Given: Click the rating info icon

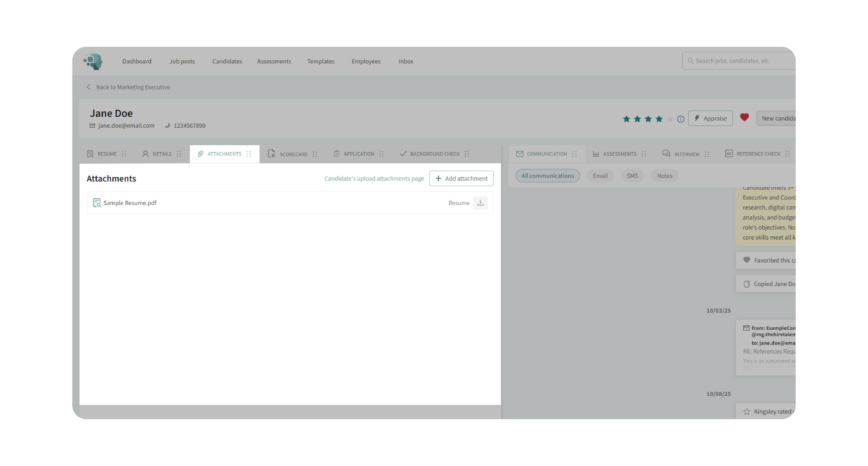Looking at the screenshot, I should point(681,119).
